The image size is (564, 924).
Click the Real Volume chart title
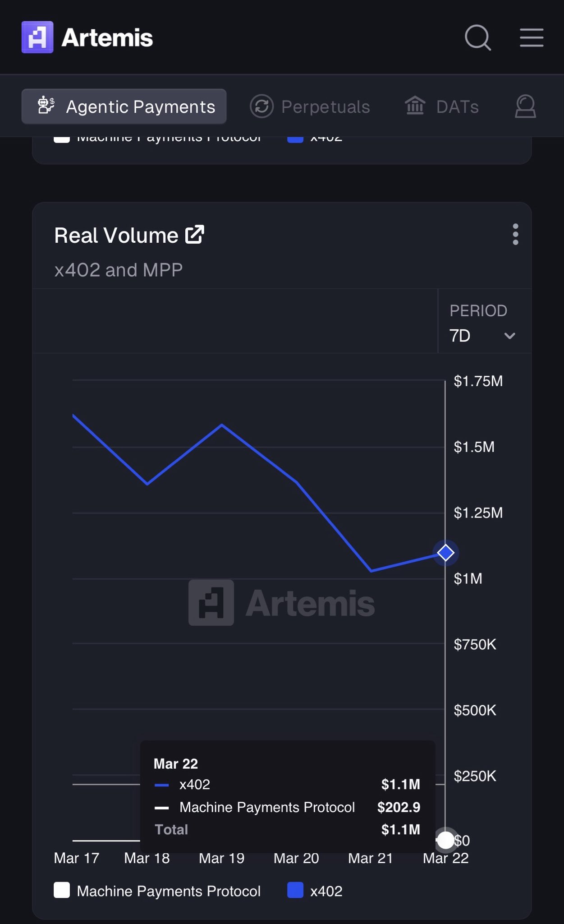pyautogui.click(x=116, y=236)
